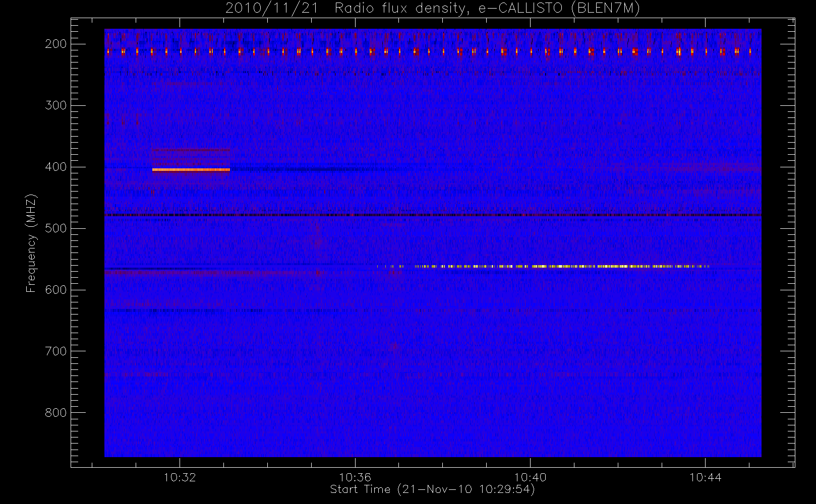This screenshot has width=816, height=504.
Task: Click the 10:40 time tick label
Action: coord(530,477)
